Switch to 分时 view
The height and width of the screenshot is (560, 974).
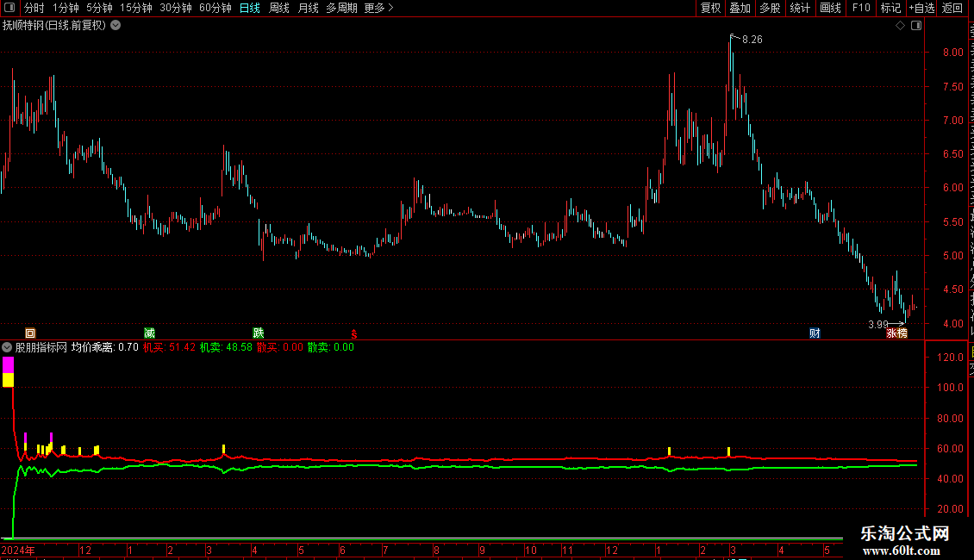click(x=34, y=8)
